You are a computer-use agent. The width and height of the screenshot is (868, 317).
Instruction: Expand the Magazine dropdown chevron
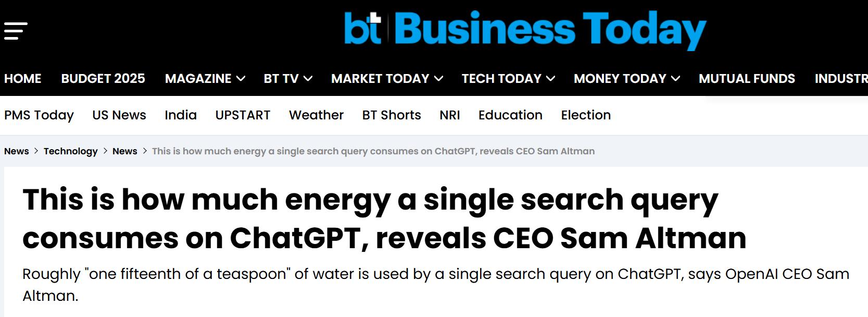241,79
